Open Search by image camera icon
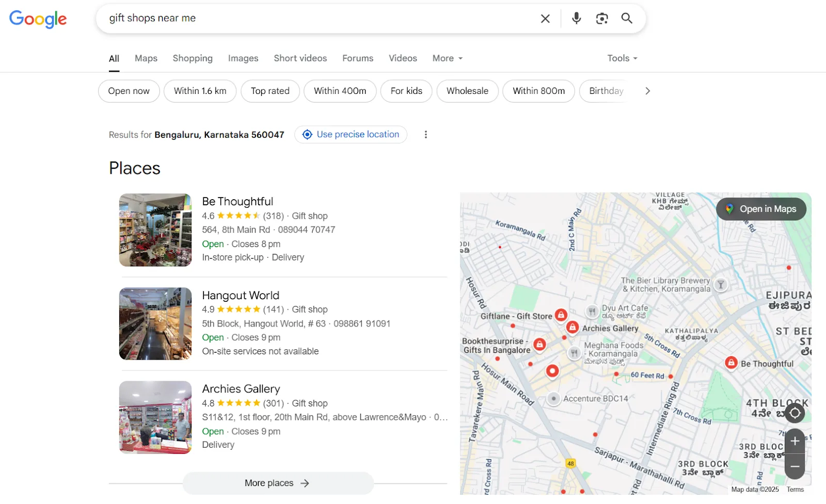 pos(602,19)
